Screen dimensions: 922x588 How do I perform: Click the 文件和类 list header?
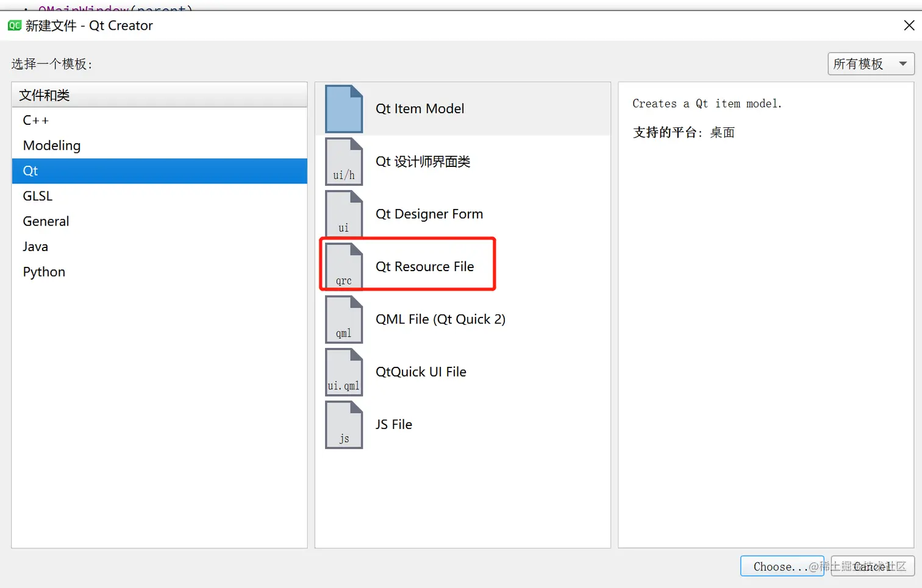(160, 95)
